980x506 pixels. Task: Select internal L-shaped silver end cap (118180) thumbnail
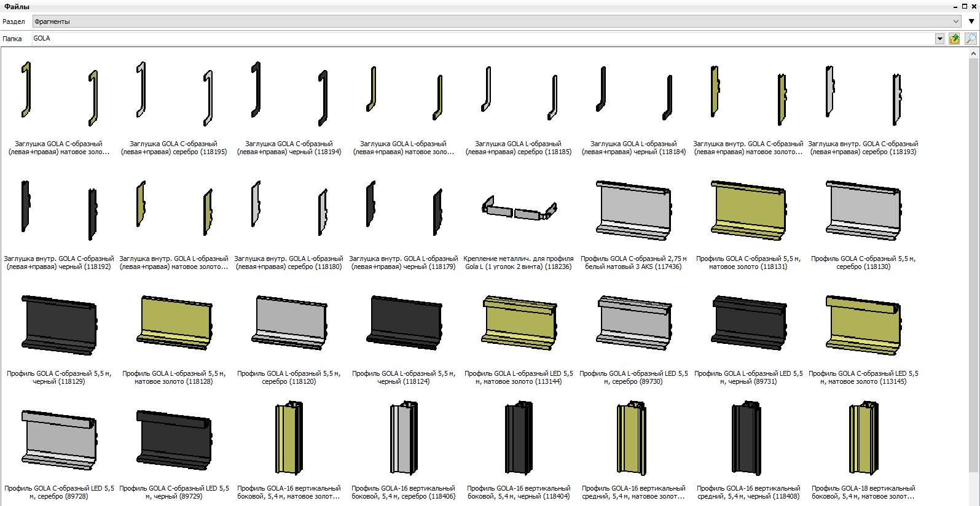click(x=289, y=209)
